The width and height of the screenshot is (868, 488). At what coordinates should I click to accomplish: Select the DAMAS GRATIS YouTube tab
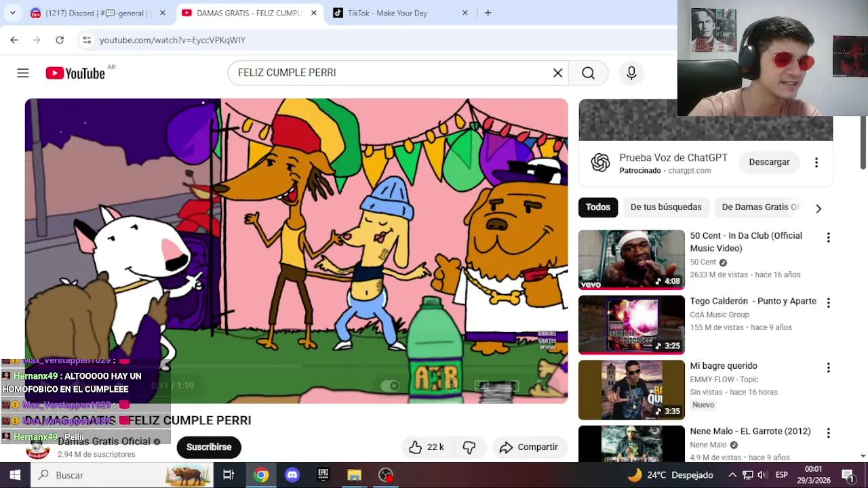[x=249, y=13]
